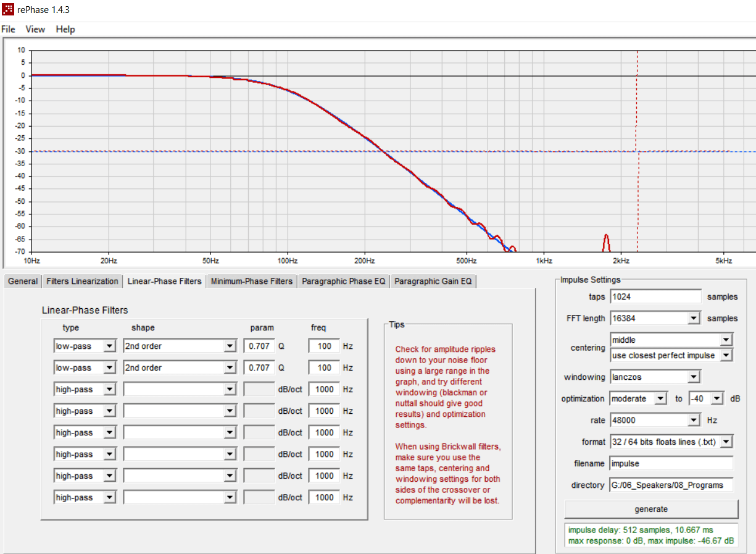Image resolution: width=756 pixels, height=554 pixels.
Task: Click the generate button
Action: point(651,510)
